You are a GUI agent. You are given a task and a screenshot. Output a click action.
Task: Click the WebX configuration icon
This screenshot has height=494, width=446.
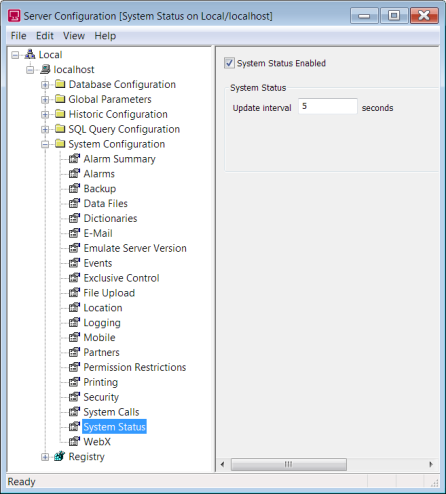[74, 441]
